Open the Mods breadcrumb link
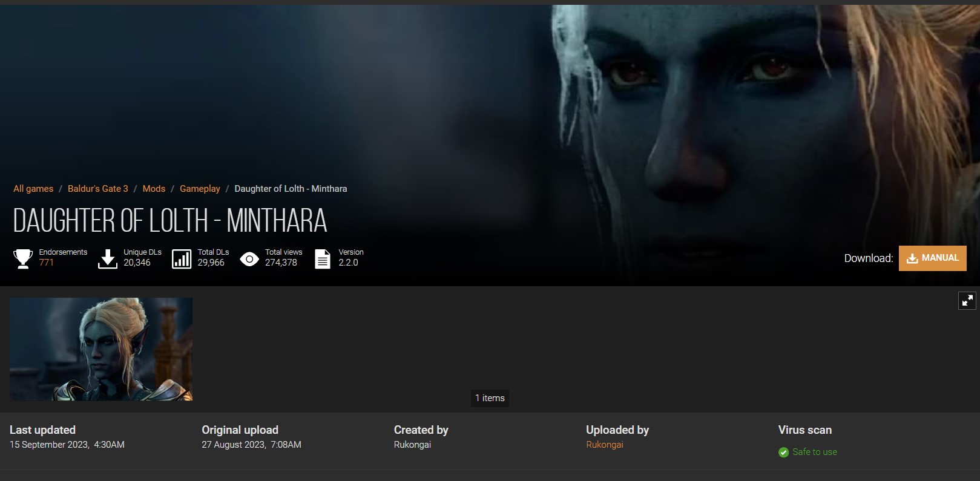Viewport: 980px width, 481px height. click(154, 189)
